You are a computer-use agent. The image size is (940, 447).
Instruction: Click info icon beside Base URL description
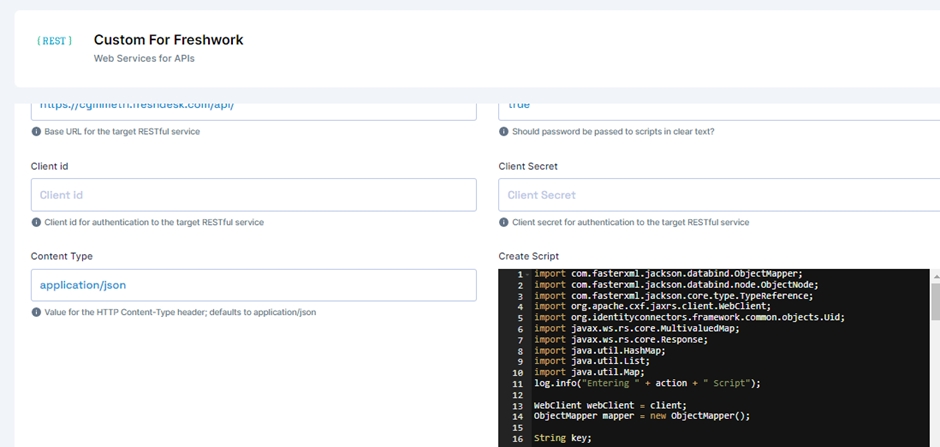[37, 132]
